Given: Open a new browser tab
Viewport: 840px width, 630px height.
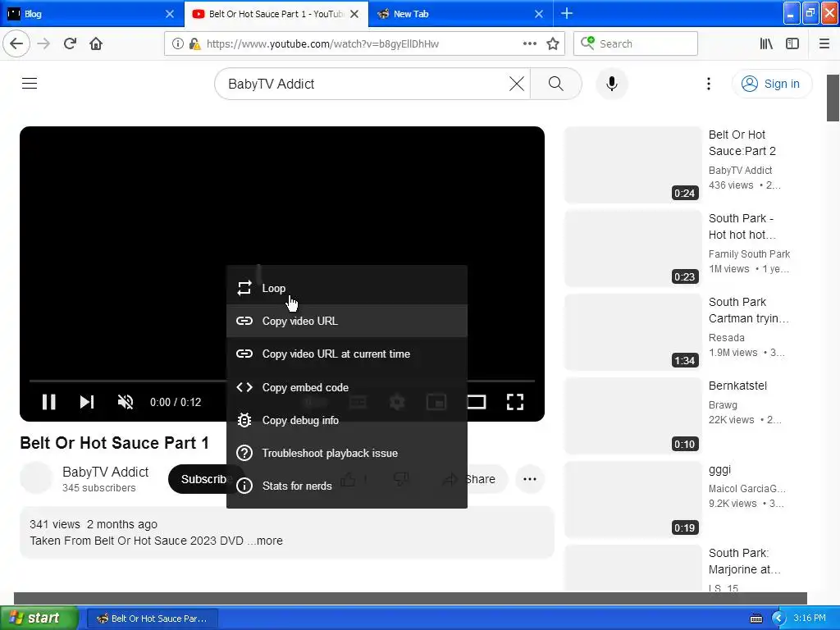Looking at the screenshot, I should pyautogui.click(x=567, y=13).
